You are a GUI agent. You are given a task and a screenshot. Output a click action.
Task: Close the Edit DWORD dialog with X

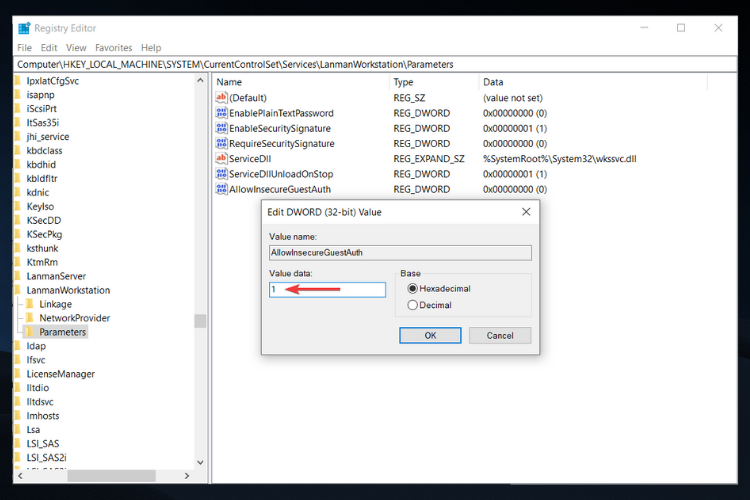point(526,212)
